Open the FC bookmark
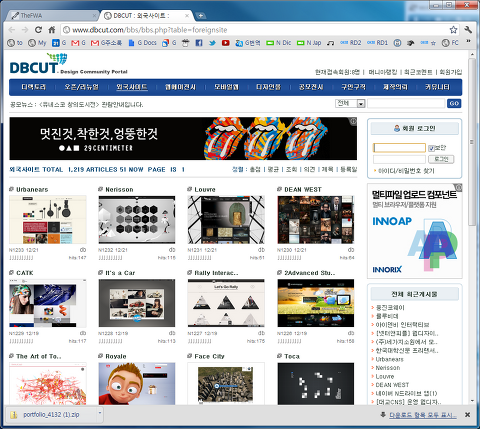 [450, 43]
